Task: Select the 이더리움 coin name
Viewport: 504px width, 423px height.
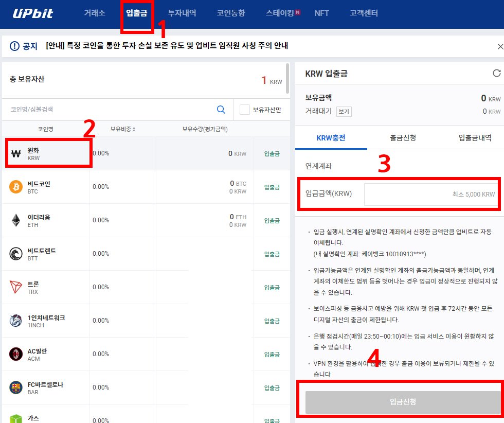Action: click(39, 218)
